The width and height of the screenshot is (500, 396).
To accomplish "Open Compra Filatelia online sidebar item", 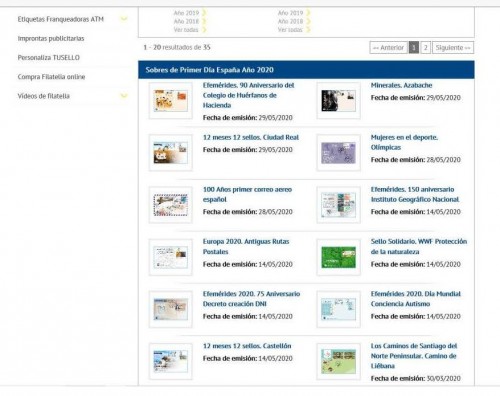I will 51,77.
